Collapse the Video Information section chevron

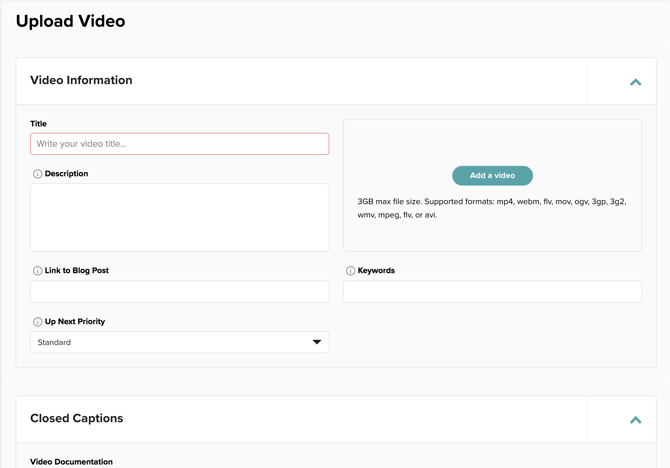[x=635, y=82]
